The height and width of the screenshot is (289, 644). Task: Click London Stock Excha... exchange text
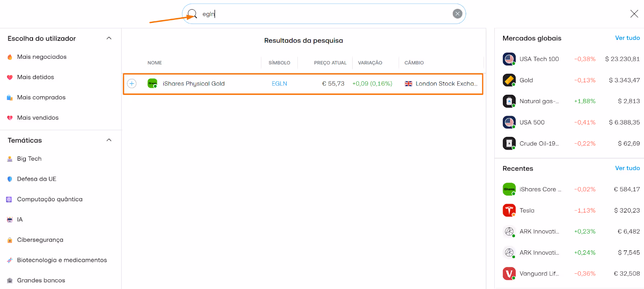coord(447,84)
